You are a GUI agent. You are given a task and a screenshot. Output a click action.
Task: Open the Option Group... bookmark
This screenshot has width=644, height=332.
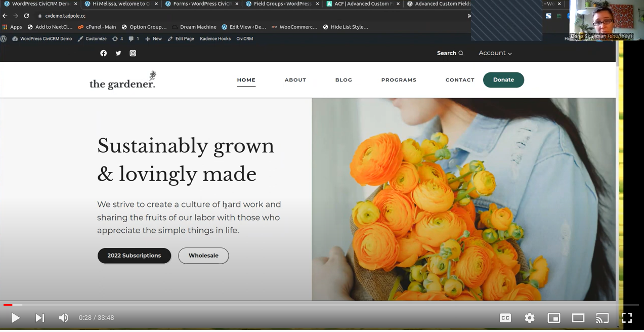(144, 27)
